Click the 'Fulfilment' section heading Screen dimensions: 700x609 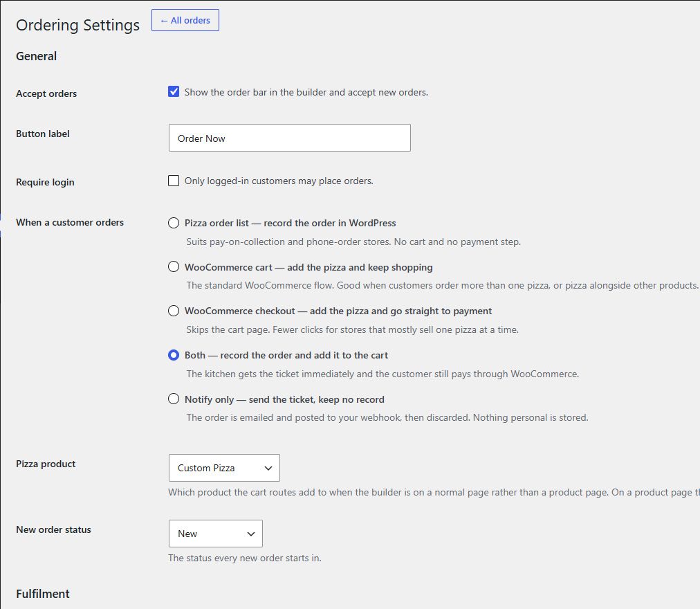pos(43,594)
